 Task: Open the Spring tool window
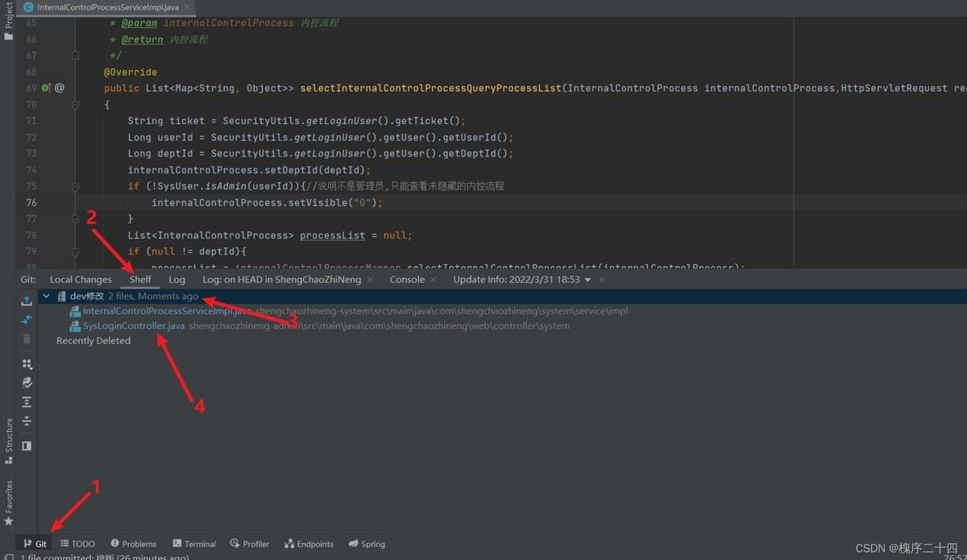(x=367, y=544)
